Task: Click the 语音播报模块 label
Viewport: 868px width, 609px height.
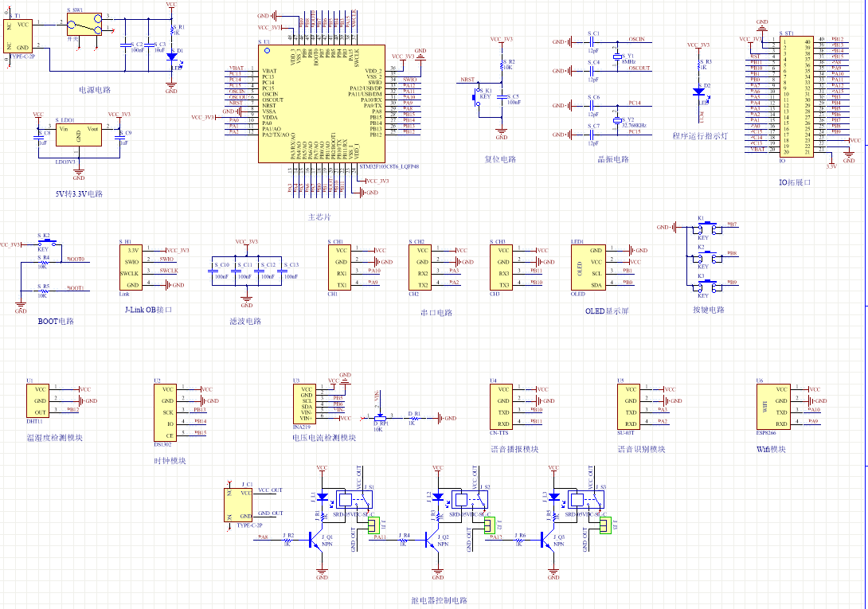Action: point(514,449)
